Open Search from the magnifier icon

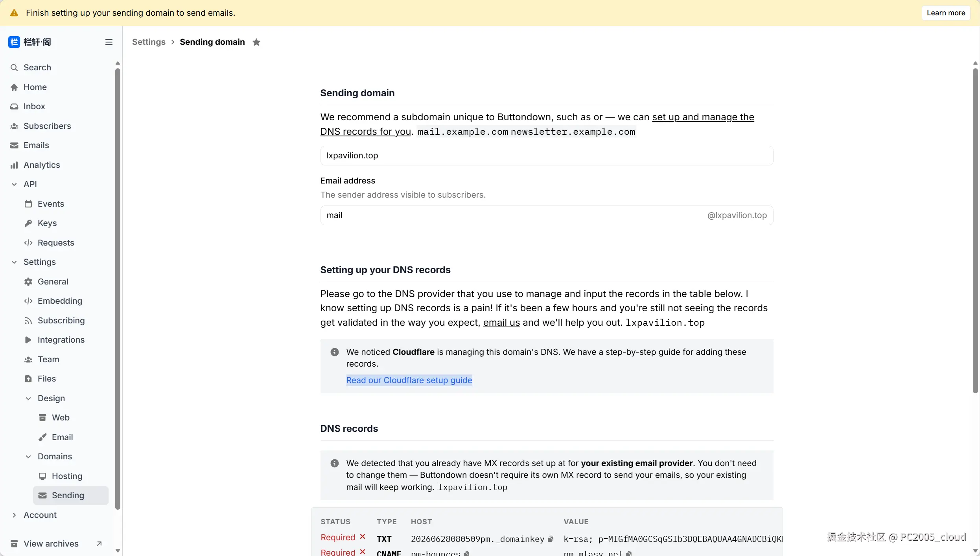coord(14,68)
